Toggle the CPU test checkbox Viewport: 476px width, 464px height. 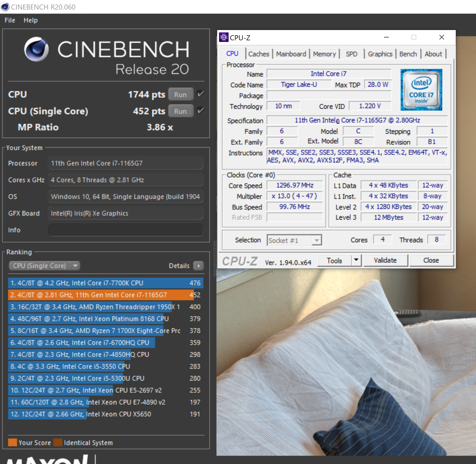tap(200, 94)
